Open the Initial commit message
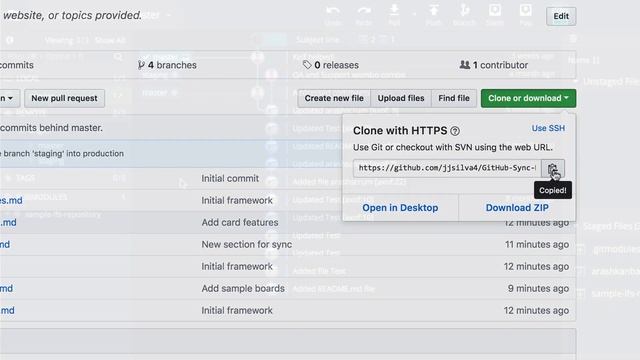This screenshot has width=640, height=360. [x=230, y=178]
